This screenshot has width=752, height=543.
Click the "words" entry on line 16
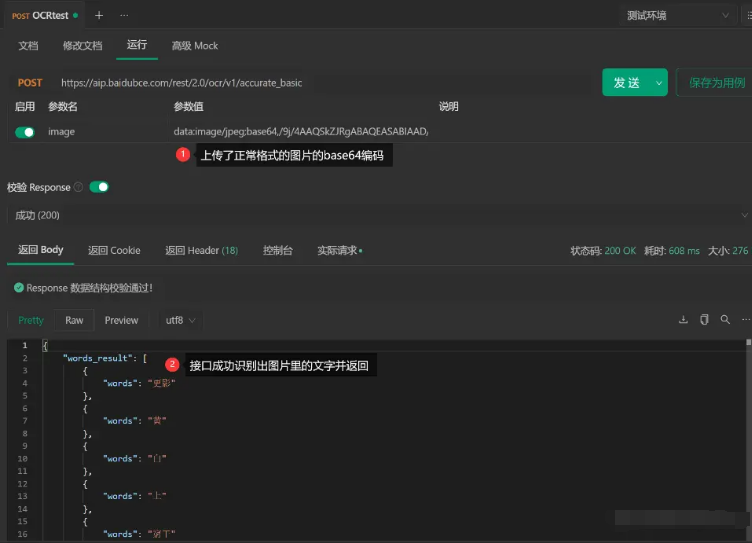139,533
